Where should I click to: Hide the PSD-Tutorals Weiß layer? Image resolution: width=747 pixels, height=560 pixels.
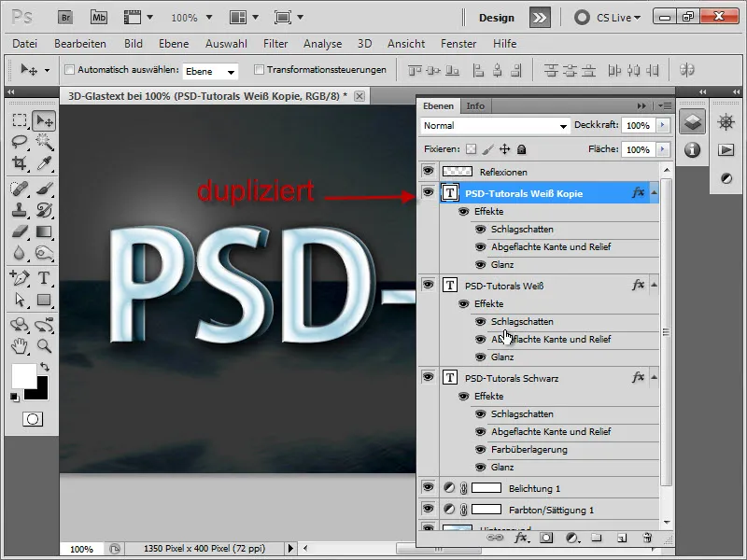428,285
